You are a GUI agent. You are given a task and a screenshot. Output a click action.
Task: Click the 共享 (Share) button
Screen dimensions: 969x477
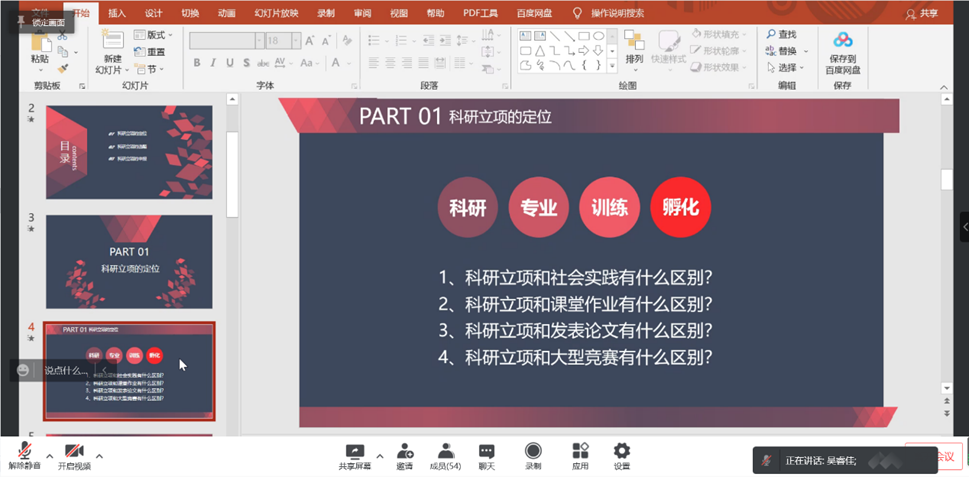tap(921, 14)
